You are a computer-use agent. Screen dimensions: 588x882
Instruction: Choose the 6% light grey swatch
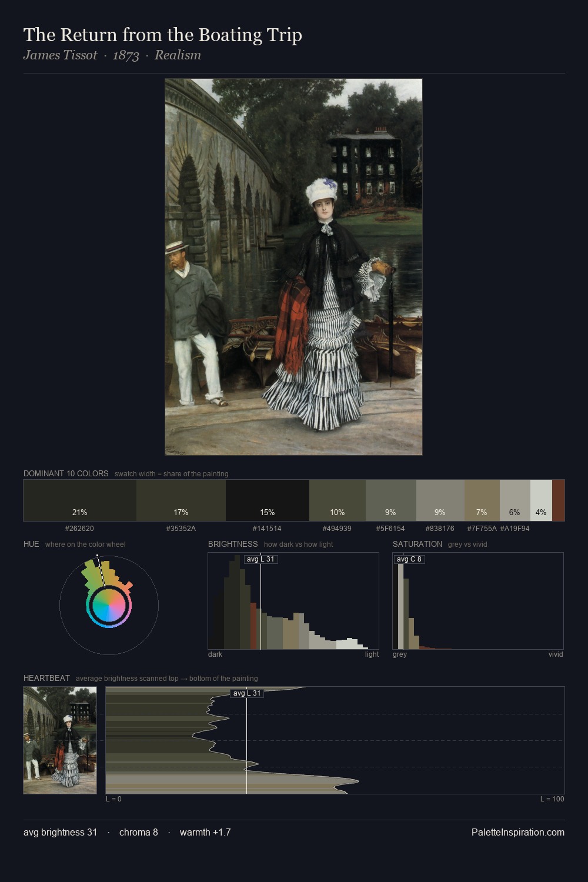tap(515, 500)
